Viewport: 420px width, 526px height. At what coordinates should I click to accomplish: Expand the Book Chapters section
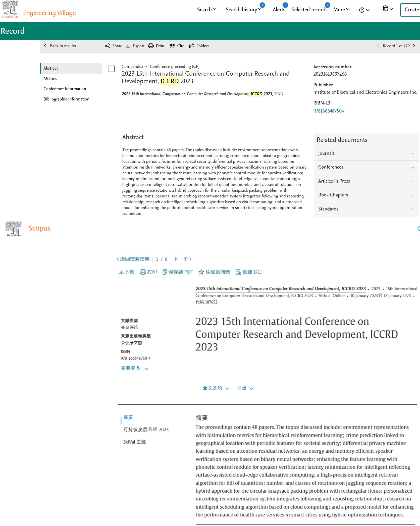366,195
